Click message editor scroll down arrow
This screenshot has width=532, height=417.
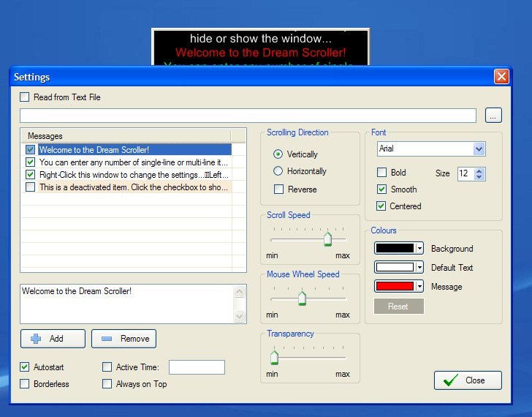coord(239,317)
